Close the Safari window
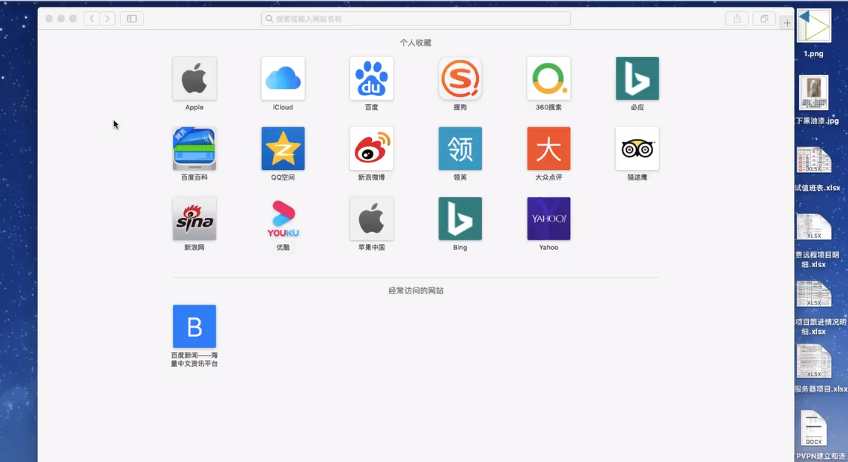This screenshot has width=848, height=462. click(x=49, y=18)
